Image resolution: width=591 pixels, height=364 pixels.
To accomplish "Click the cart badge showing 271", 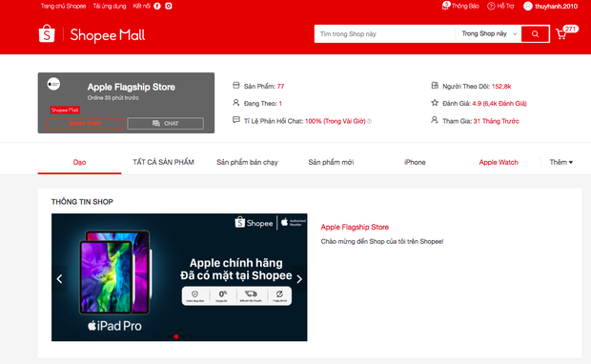I will 570,29.
